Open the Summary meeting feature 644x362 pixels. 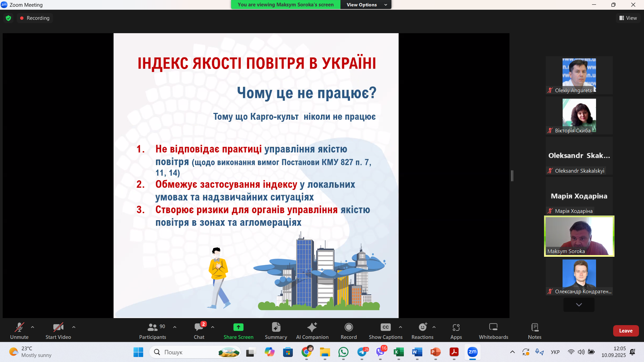(276, 330)
